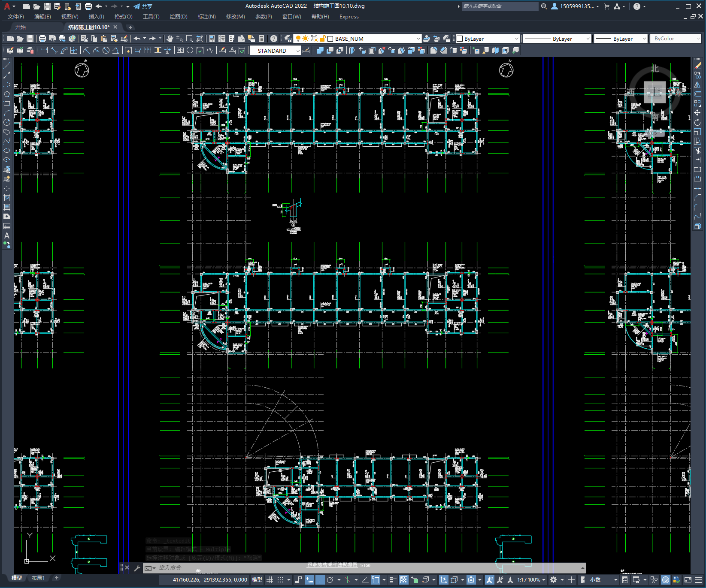The height and width of the screenshot is (588, 706).
Task: Select the Linear dimension tool
Action: coord(44,50)
